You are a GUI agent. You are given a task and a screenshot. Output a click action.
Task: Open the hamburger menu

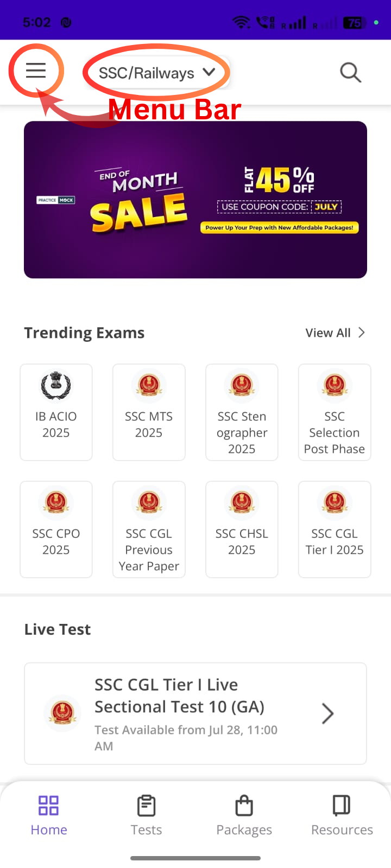click(x=36, y=71)
